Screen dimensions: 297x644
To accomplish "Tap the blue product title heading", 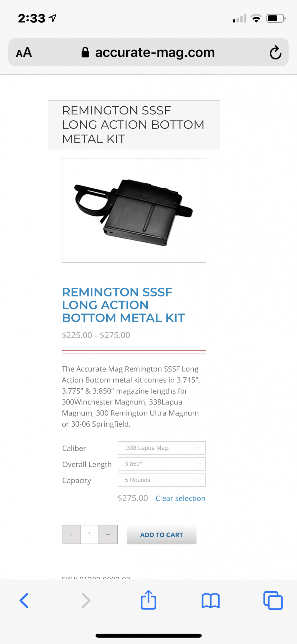I will [123, 305].
